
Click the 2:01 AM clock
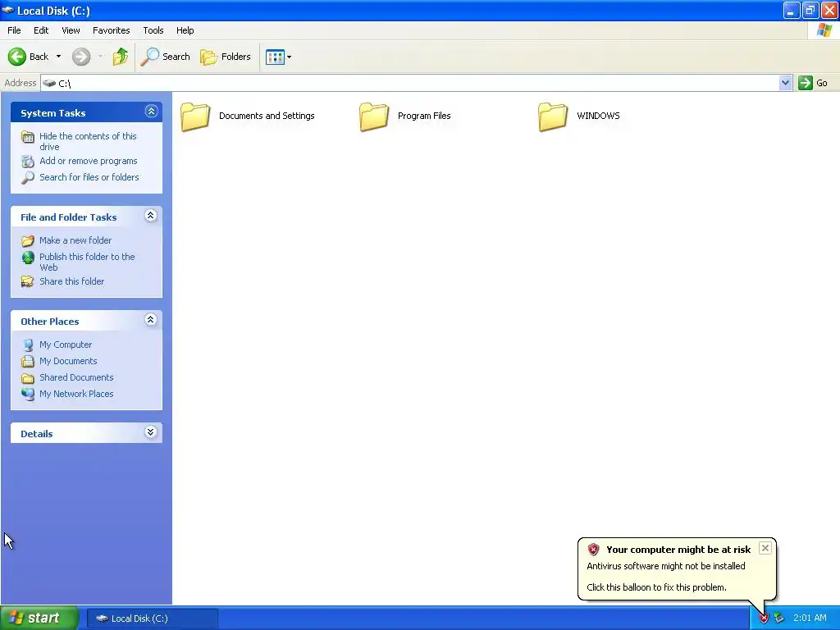click(x=810, y=619)
